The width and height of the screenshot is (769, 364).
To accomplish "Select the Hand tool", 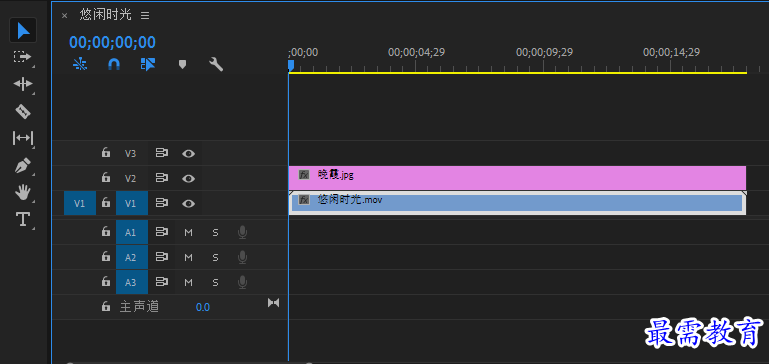I will (23, 192).
